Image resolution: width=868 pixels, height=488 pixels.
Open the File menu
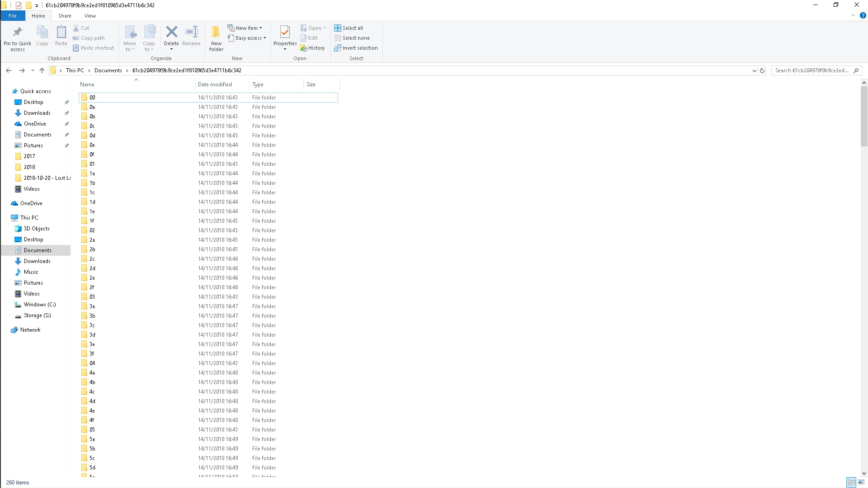click(13, 16)
